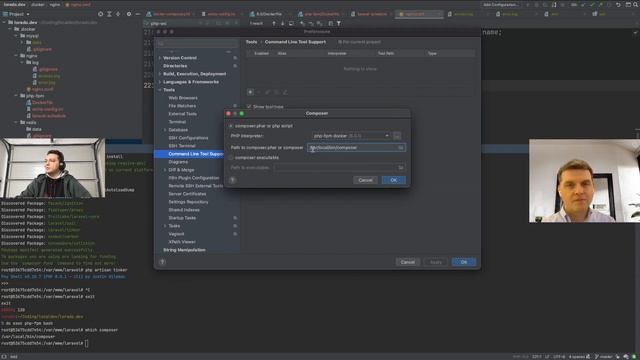The image size is (640, 360).
Task: Open the Add Configuration dropdown
Action: pos(501,4)
